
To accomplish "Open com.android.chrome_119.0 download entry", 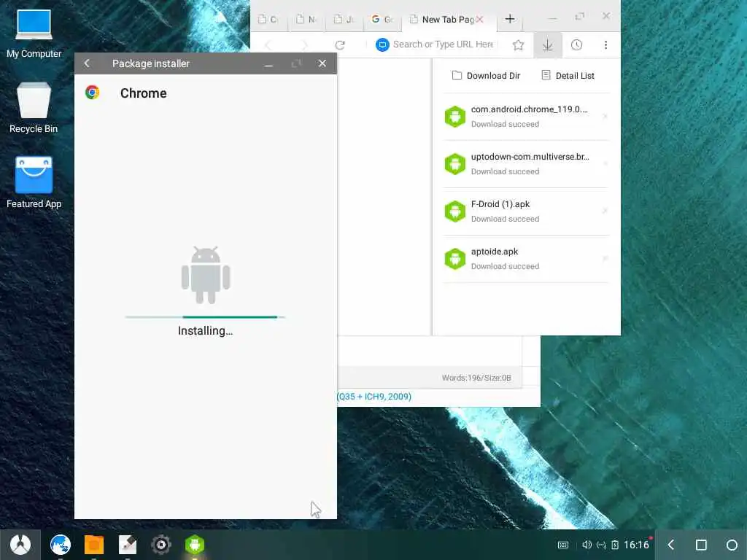I will tap(526, 116).
